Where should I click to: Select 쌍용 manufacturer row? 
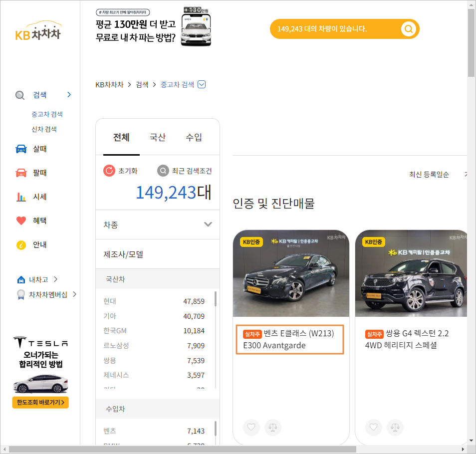pyautogui.click(x=154, y=361)
